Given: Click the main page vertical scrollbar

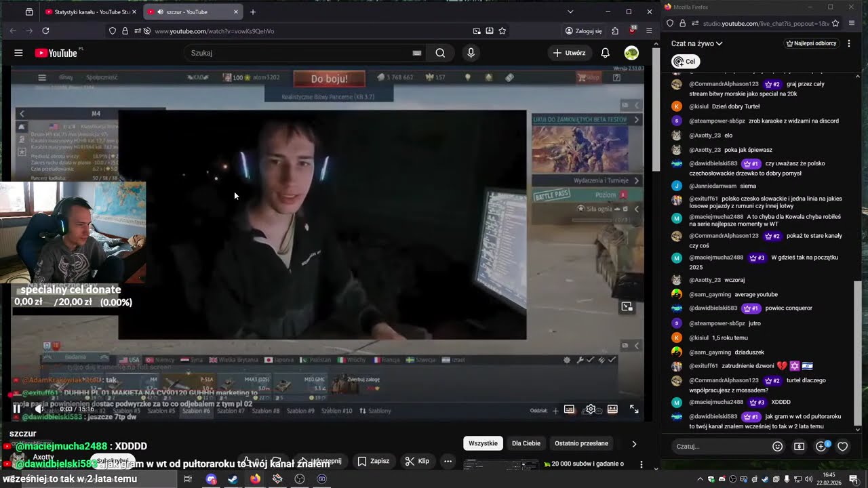Looking at the screenshot, I should point(656,108).
